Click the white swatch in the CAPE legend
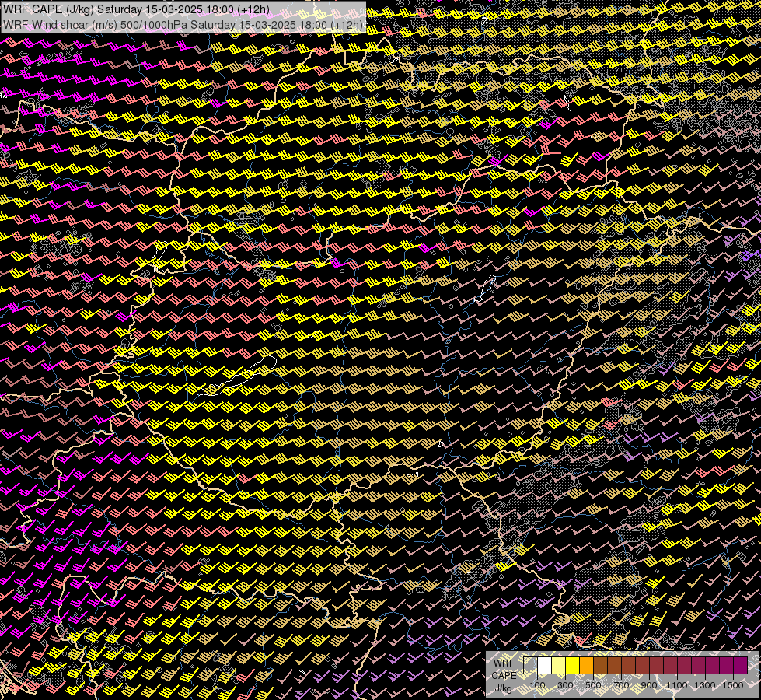This screenshot has height=700, width=761. click(545, 666)
